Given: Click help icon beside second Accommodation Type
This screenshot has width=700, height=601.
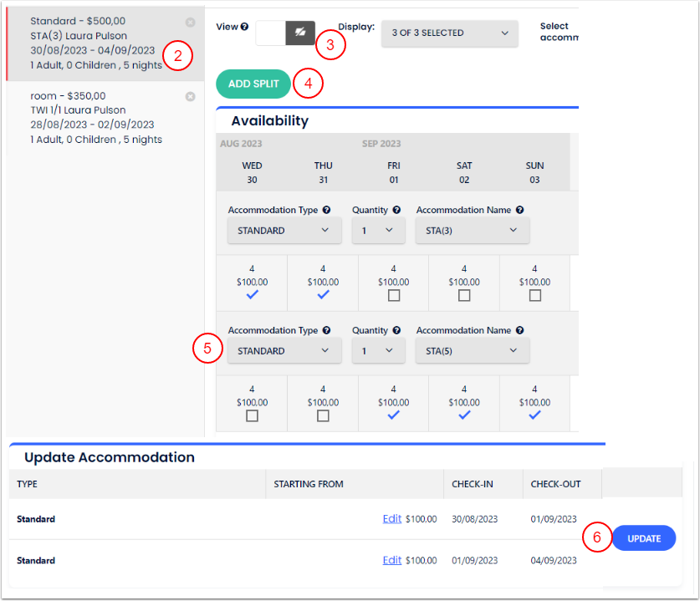Looking at the screenshot, I should 326,331.
